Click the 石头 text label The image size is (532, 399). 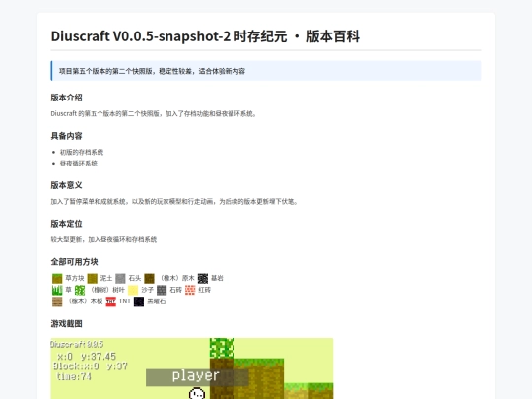pyautogui.click(x=135, y=278)
